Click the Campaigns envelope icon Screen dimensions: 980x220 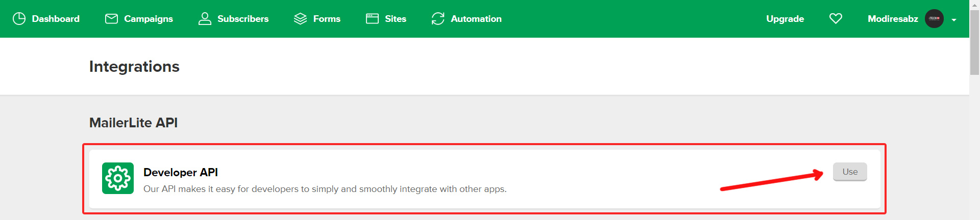pos(111,19)
